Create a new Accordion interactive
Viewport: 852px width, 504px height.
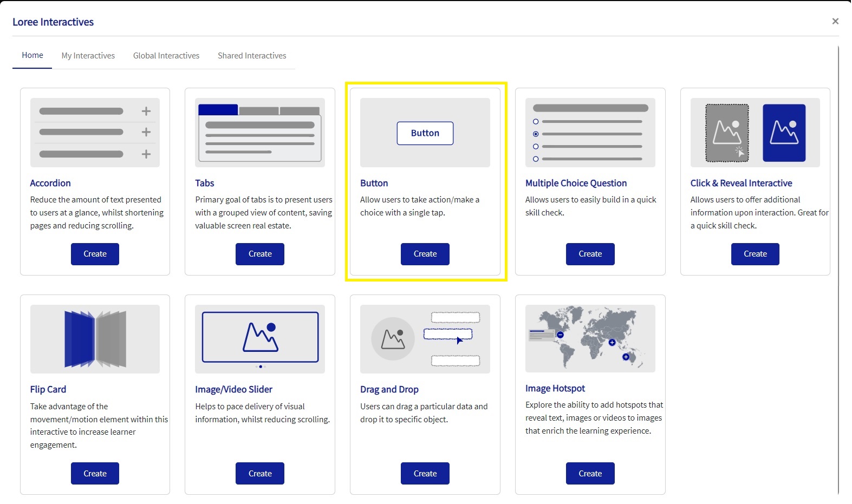95,254
